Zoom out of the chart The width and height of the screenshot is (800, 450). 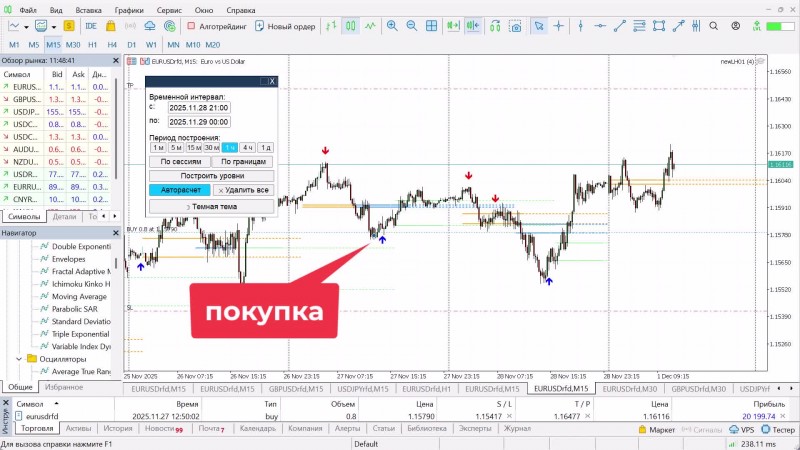pyautogui.click(x=412, y=26)
